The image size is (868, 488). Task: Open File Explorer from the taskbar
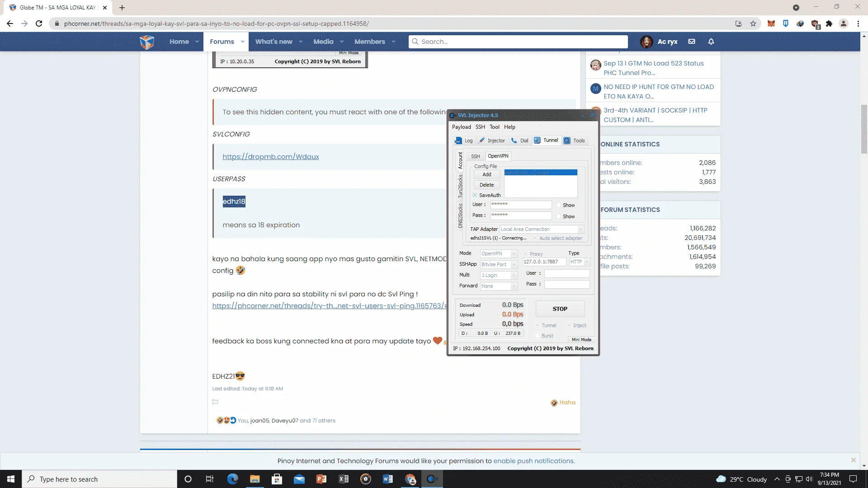(255, 479)
